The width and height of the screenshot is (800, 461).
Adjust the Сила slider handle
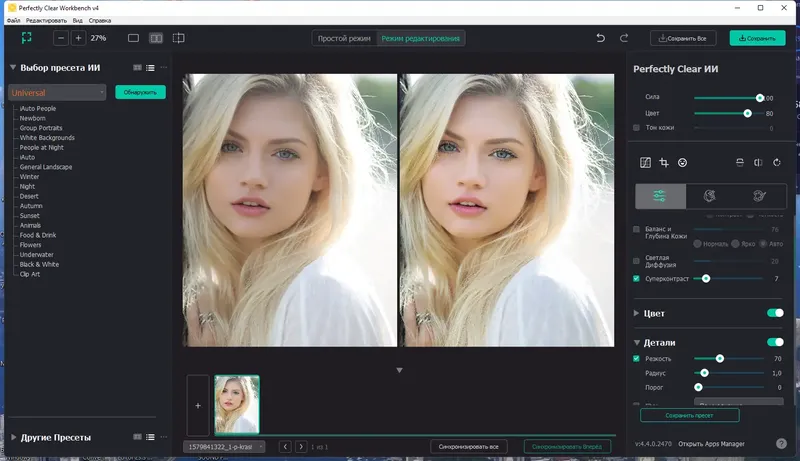760,97
